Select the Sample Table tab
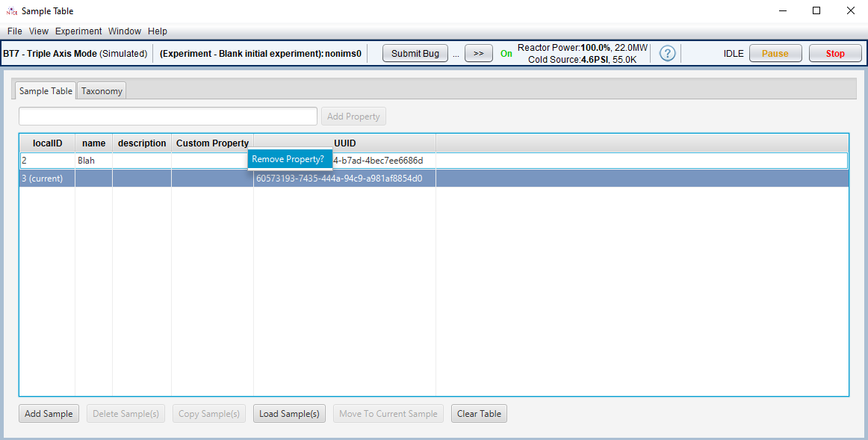868x440 pixels. 46,91
